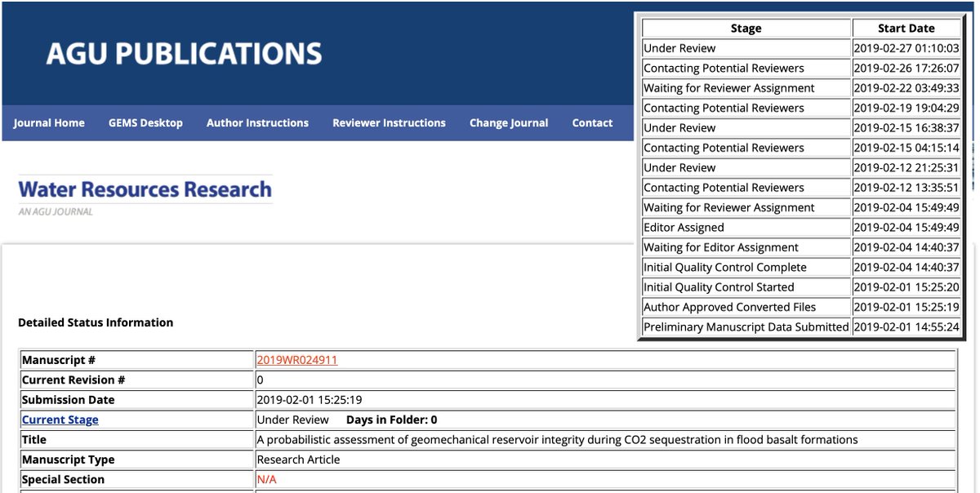This screenshot has width=980, height=493.
Task: Select Under Review row dated 2019-02-15 16:38:37
Action: click(x=802, y=128)
